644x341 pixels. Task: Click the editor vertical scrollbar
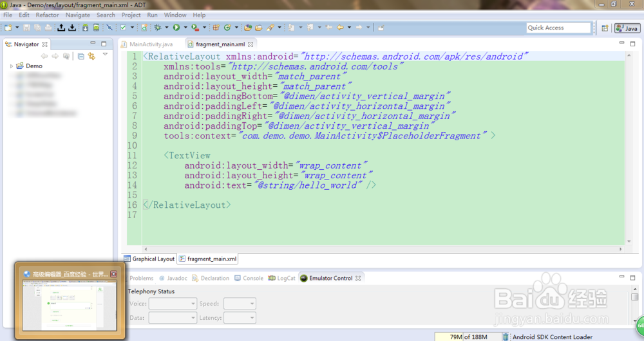629,148
